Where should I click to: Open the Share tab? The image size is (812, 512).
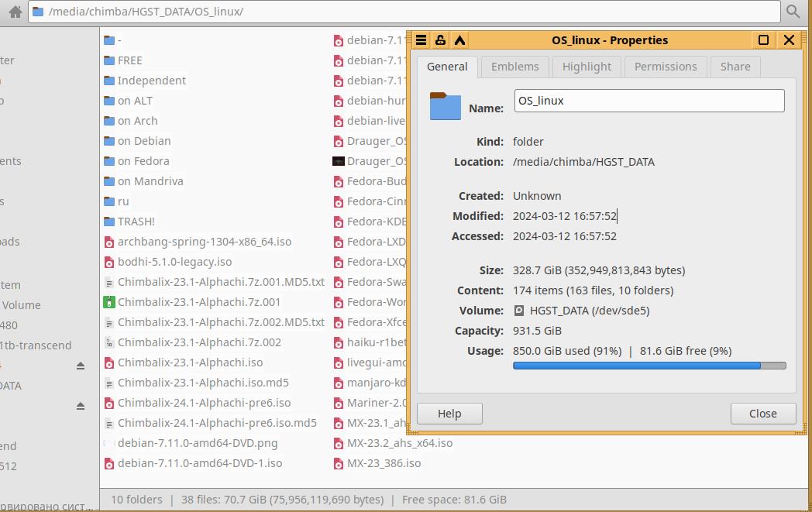coord(735,67)
